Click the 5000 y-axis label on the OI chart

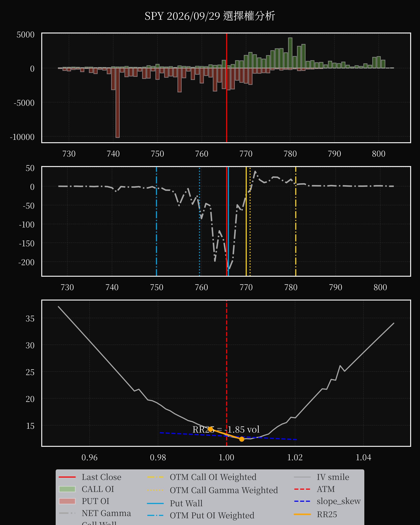tap(26, 35)
